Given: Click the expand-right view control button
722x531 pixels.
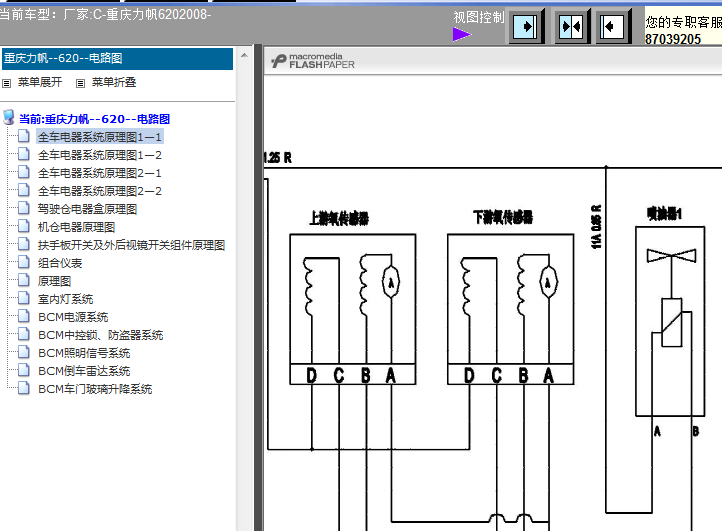Looking at the screenshot, I should [526, 26].
